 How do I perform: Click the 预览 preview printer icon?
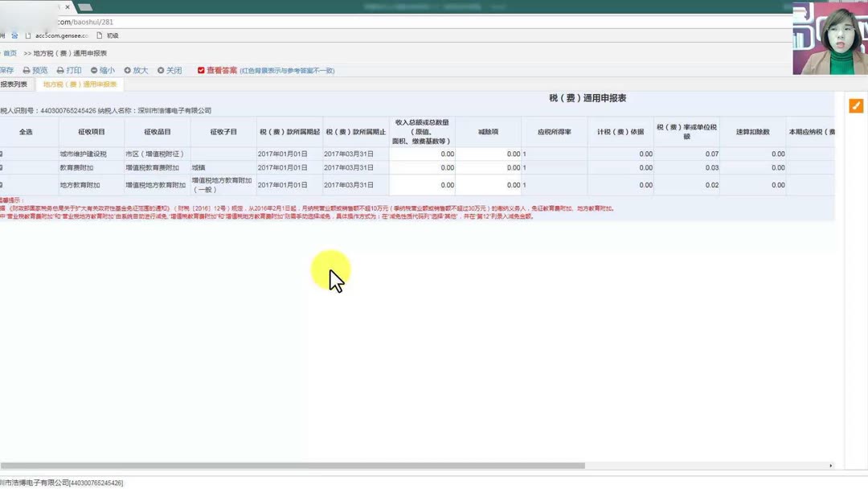click(27, 70)
